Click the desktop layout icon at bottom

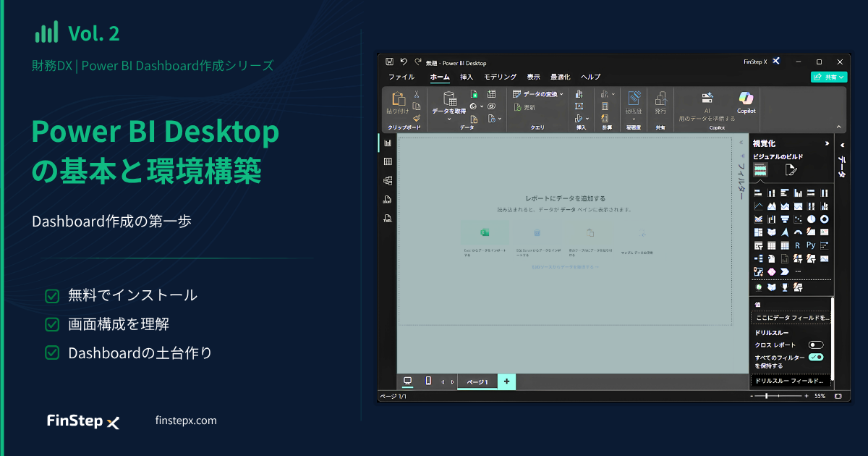(x=408, y=381)
